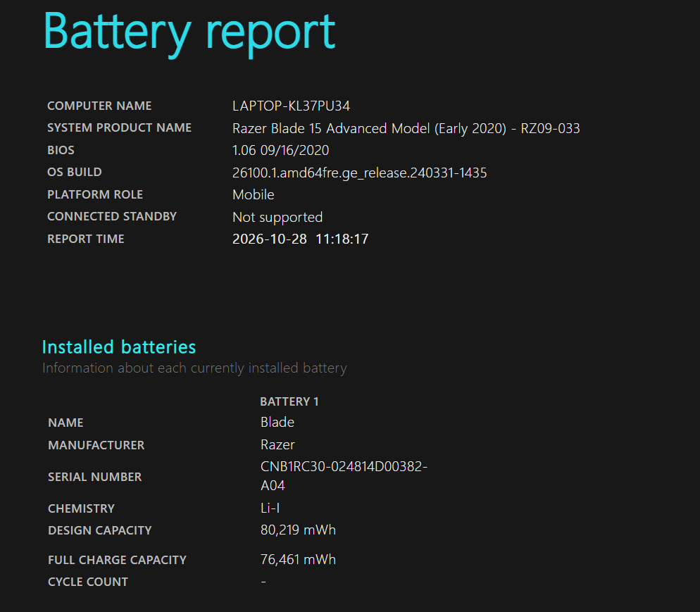Select the SERIAL NUMBER label

point(94,477)
